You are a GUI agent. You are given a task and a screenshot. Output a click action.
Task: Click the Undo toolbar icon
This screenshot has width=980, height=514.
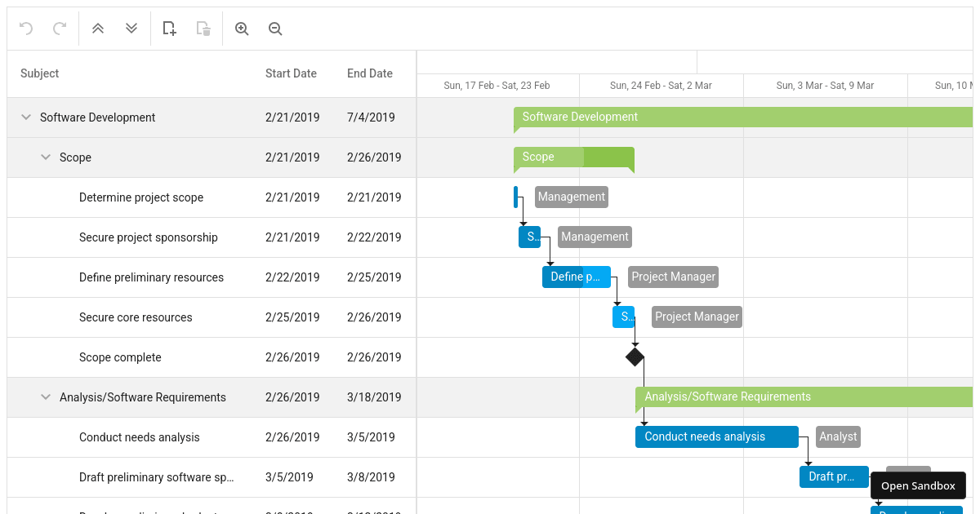click(26, 29)
